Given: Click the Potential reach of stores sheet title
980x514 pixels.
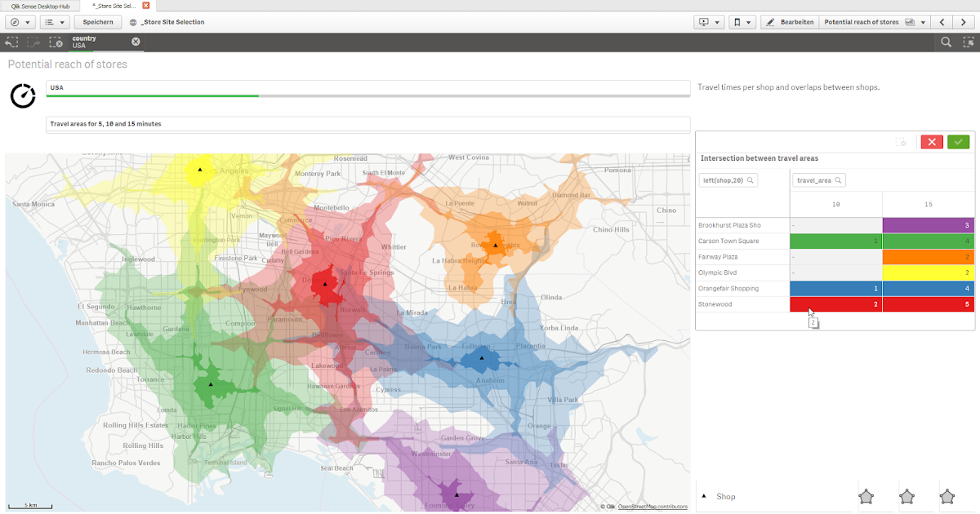Looking at the screenshot, I should coord(67,64).
